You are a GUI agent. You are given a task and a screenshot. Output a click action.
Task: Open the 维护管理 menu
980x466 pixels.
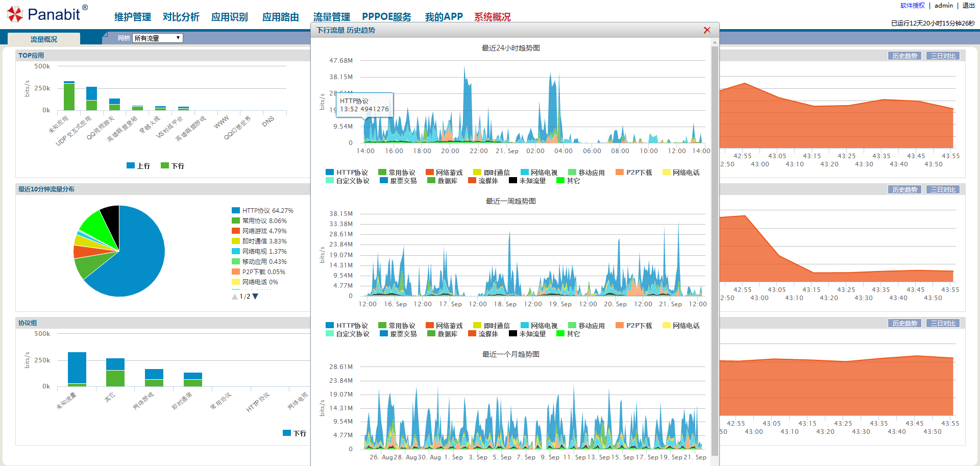pyautogui.click(x=133, y=17)
